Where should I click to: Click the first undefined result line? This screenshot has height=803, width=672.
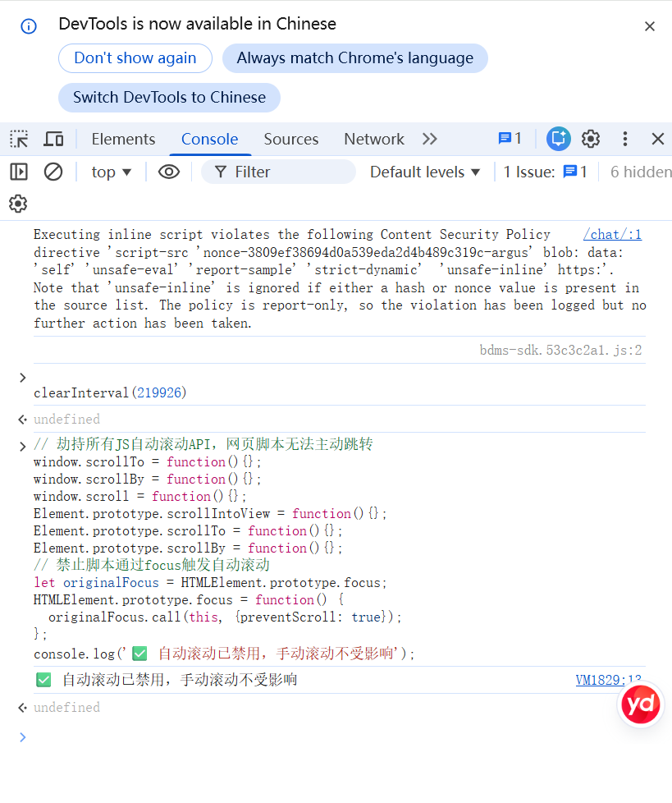[x=67, y=420]
